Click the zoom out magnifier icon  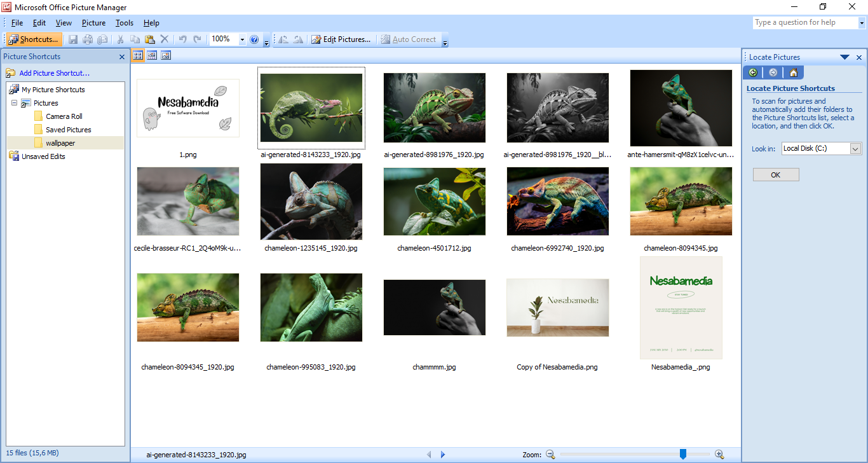(550, 454)
